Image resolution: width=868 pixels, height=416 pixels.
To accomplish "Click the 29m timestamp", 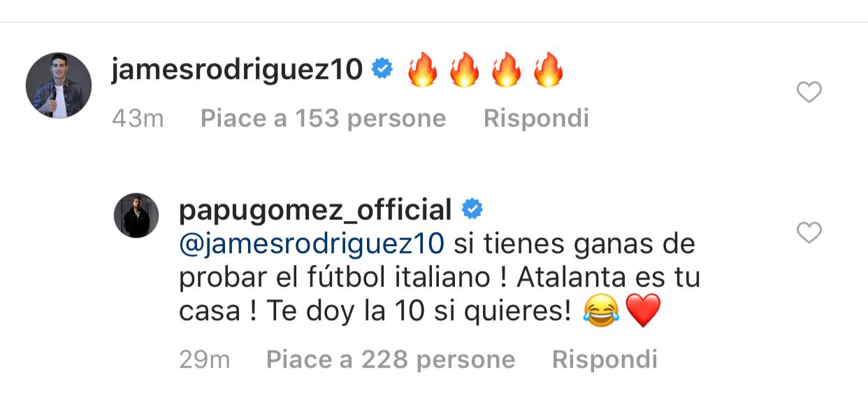I will pyautogui.click(x=205, y=359).
